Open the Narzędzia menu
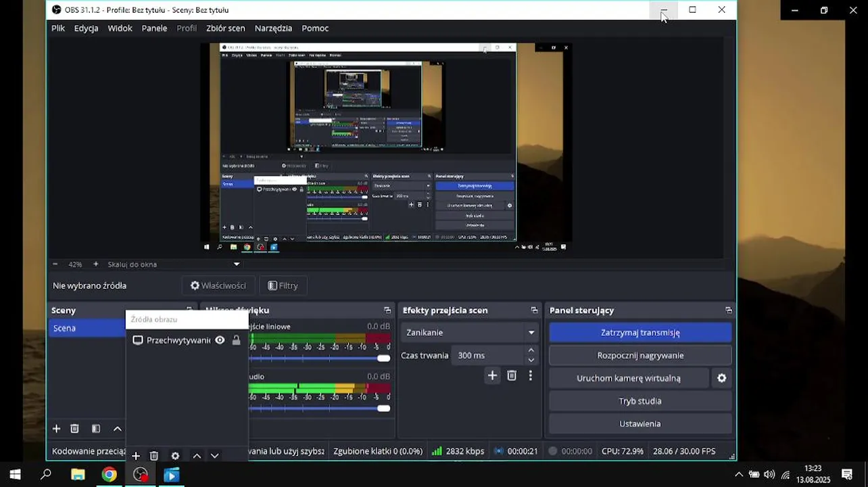 coord(273,28)
